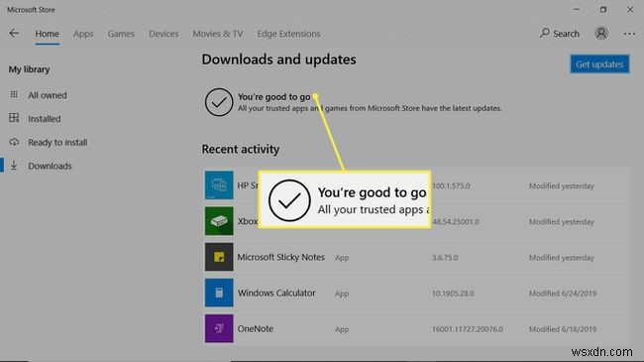
Task: Click the checkmark circle status icon
Action: 219,102
